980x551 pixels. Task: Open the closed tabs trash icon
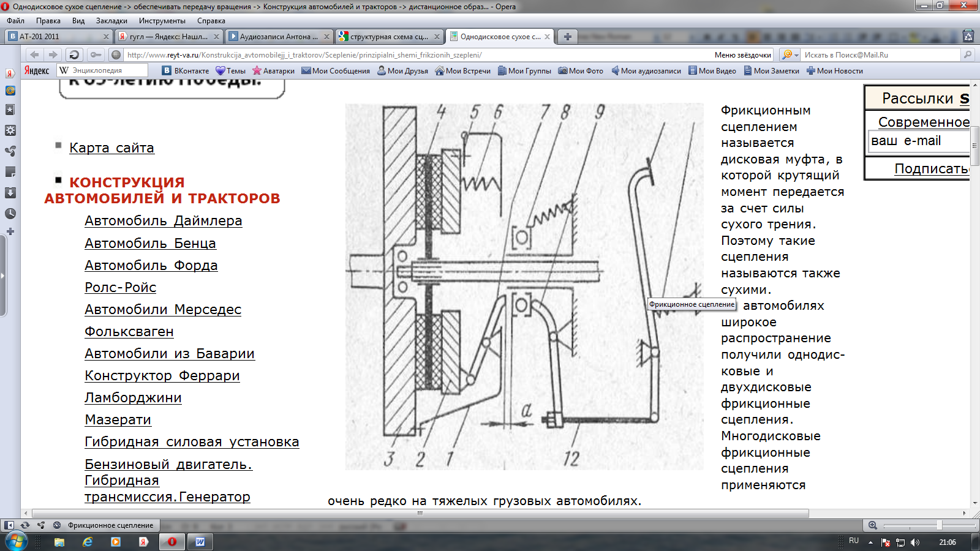[x=968, y=36]
